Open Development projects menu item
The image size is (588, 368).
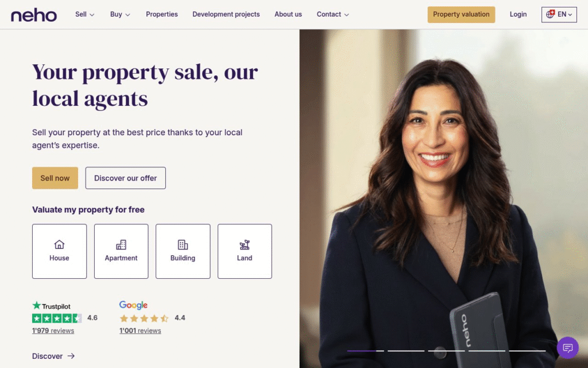click(226, 14)
